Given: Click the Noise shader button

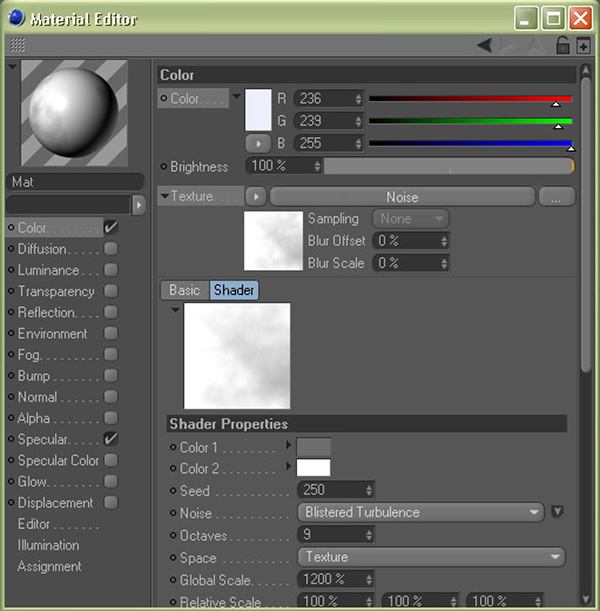Looking at the screenshot, I should [x=402, y=197].
